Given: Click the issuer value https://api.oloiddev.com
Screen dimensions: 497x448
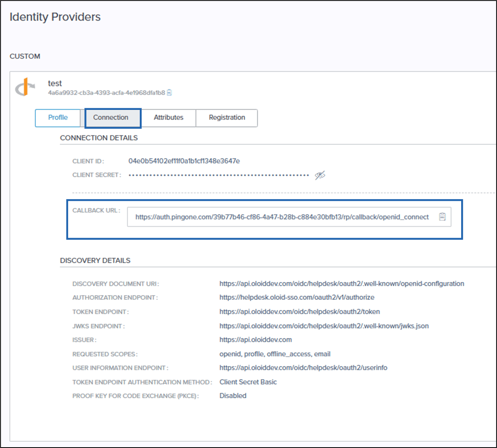Looking at the screenshot, I should (x=255, y=340).
